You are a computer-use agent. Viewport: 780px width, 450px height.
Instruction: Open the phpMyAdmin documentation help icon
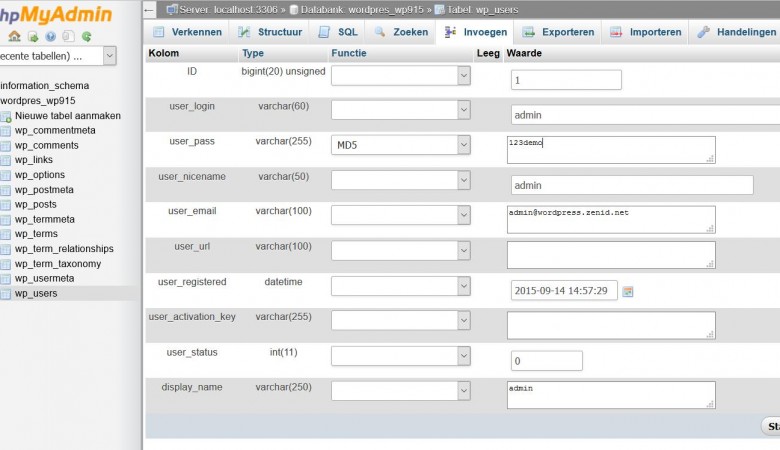click(50, 36)
